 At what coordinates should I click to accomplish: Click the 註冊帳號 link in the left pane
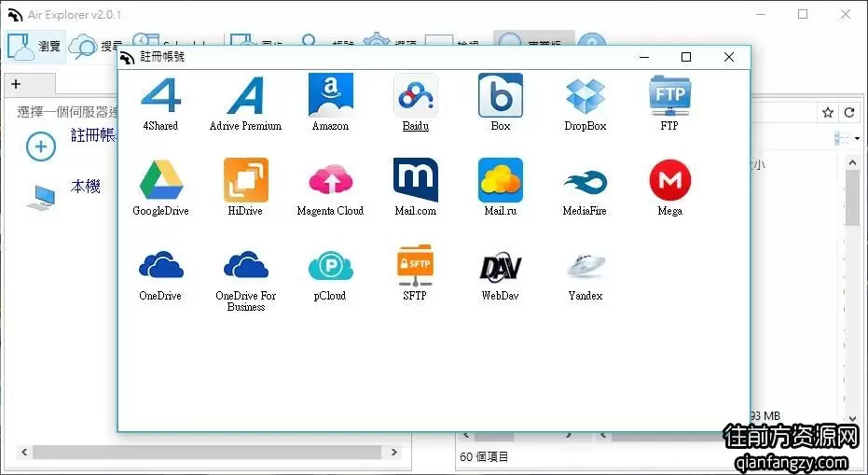[x=93, y=135]
